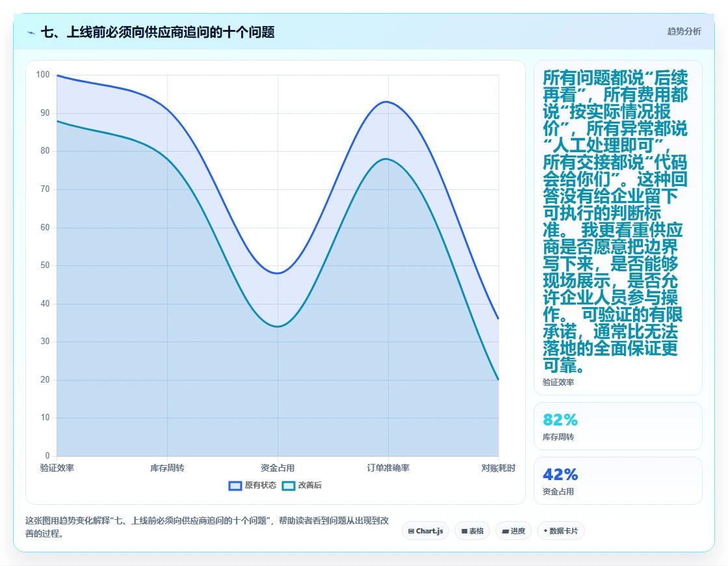Click the section title 七、上线前必须向供应商追问的十个问题
The height and width of the screenshot is (566, 728).
click(x=158, y=32)
